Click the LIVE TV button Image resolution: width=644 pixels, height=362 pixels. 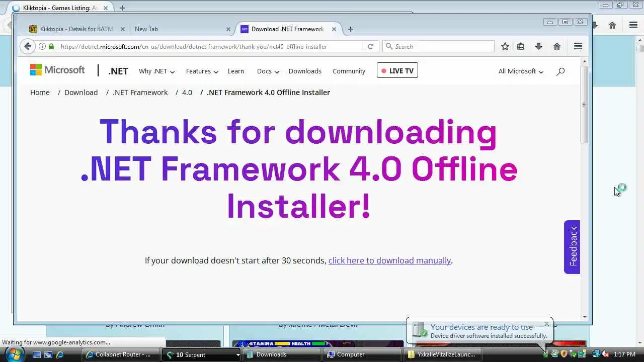[397, 71]
